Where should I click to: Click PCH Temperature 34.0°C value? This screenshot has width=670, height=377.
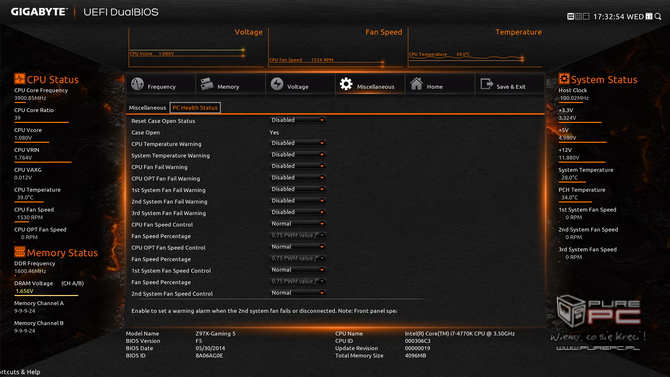tap(570, 197)
